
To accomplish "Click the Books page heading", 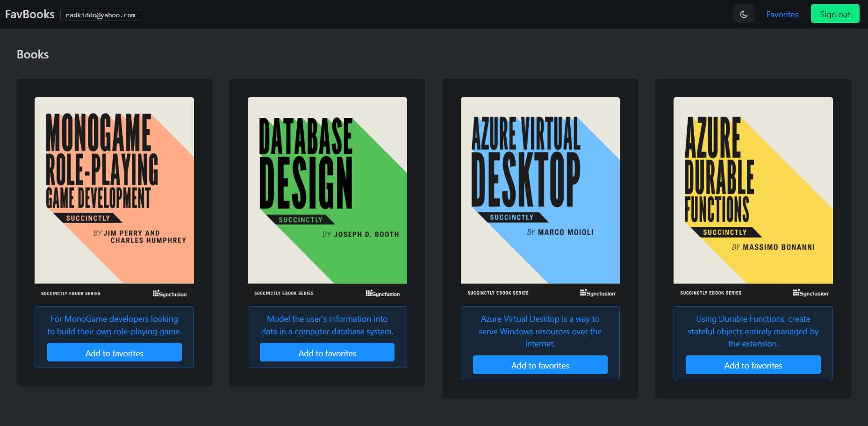I will tap(33, 54).
